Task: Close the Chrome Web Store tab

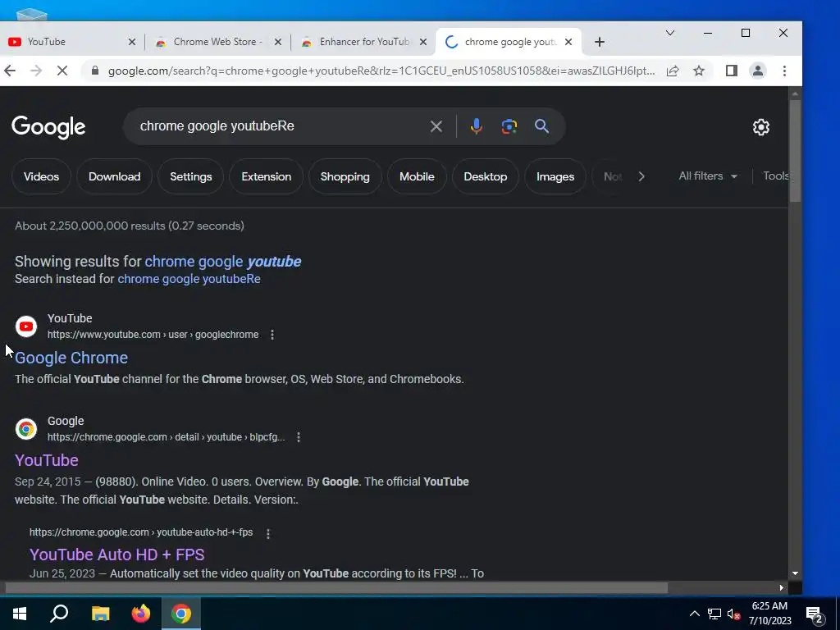Action: [277, 42]
